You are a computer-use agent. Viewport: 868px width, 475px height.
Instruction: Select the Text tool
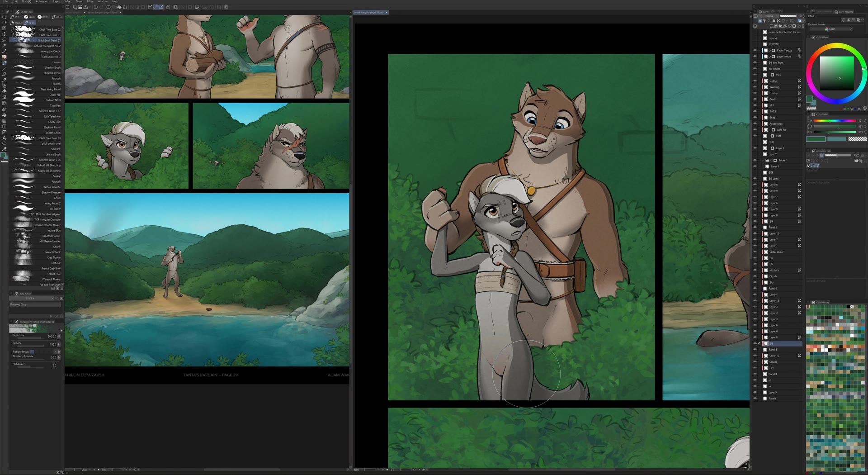(4, 138)
